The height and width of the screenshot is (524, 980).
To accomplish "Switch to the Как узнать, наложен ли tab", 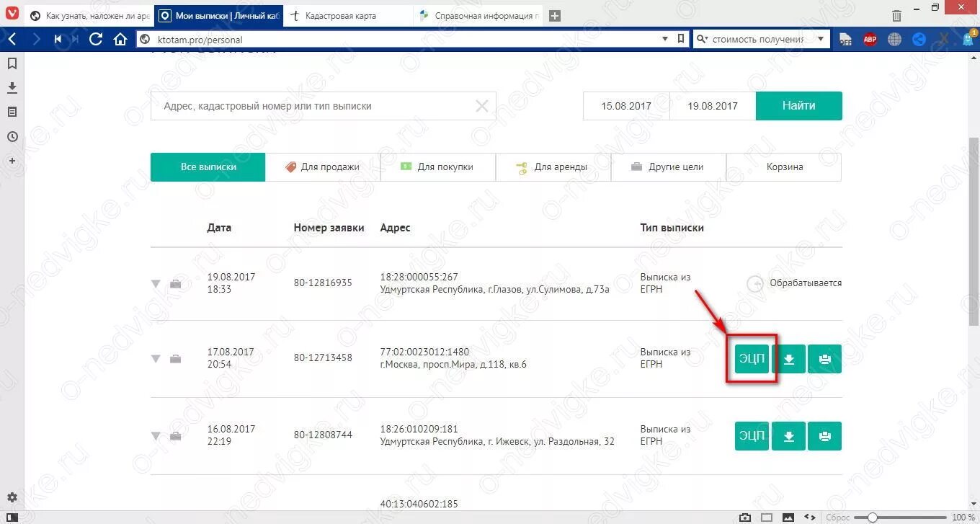I will tap(89, 15).
